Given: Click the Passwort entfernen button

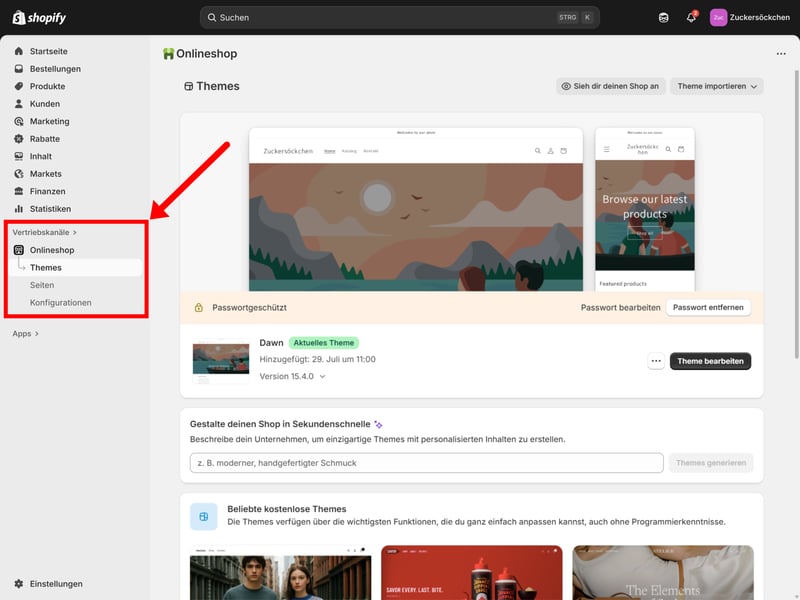Looking at the screenshot, I should point(708,307).
